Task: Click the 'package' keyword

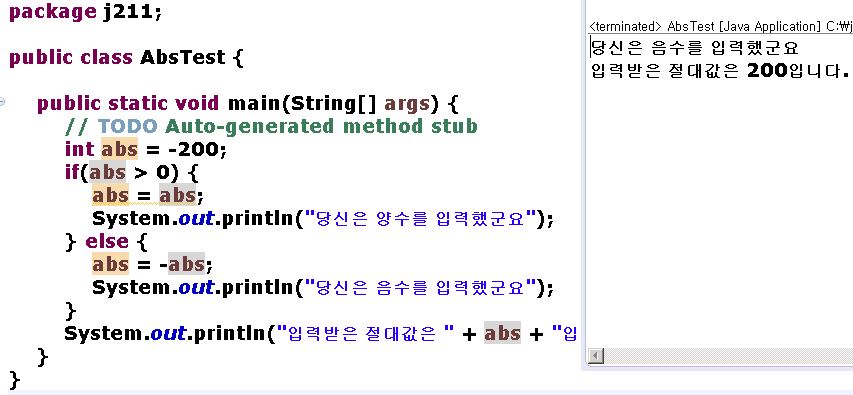Action: coord(53,12)
